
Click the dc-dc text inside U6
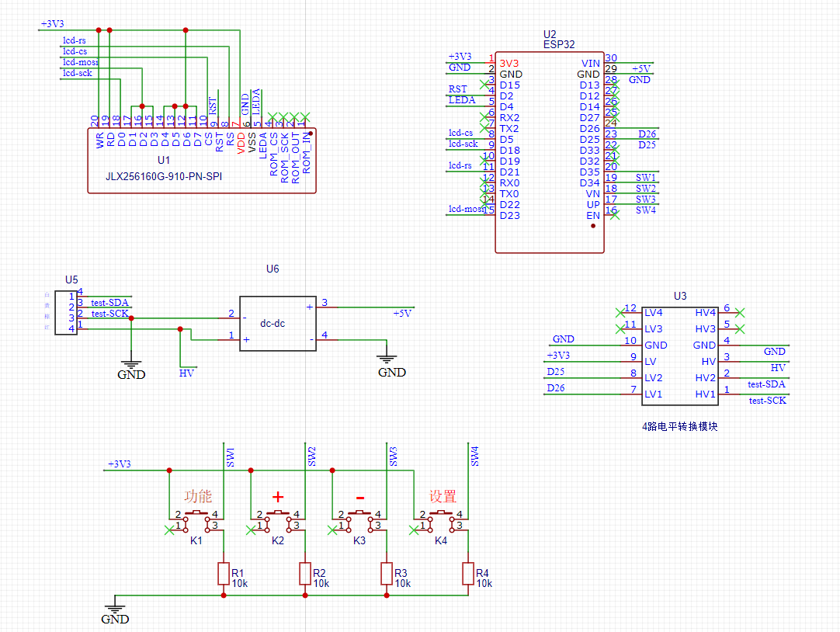pos(272,324)
